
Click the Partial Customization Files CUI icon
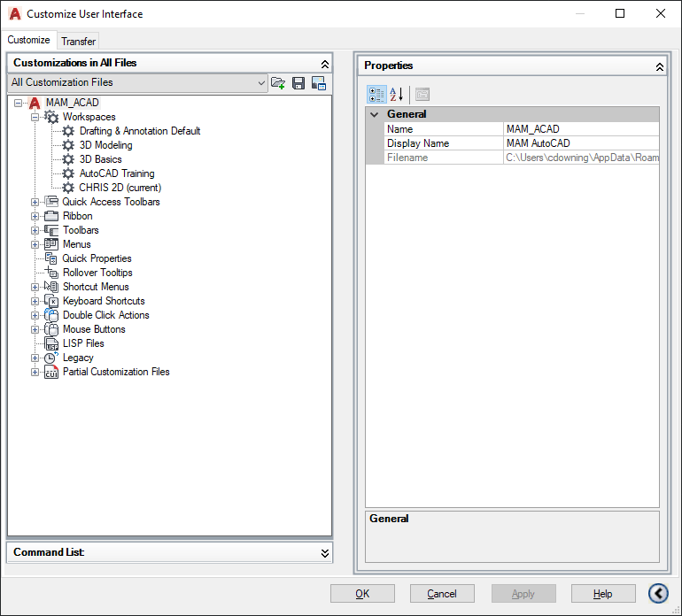(x=51, y=372)
